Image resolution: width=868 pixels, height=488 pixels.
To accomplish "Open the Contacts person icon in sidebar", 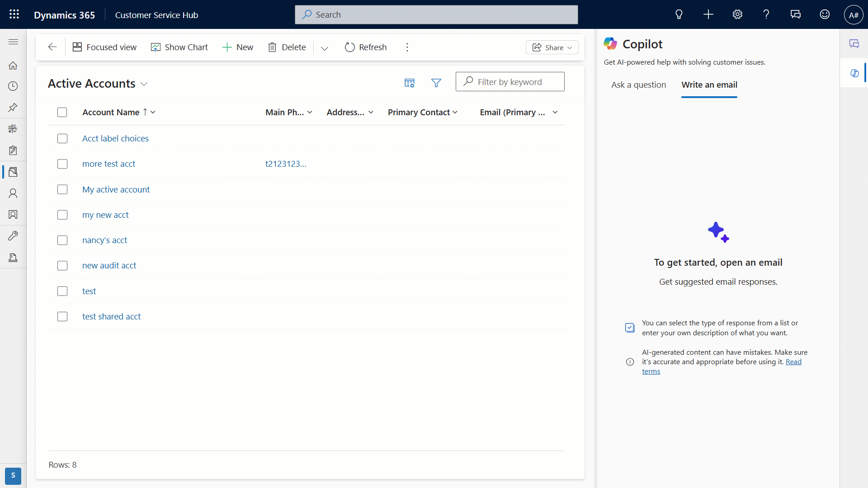I will coord(13,193).
